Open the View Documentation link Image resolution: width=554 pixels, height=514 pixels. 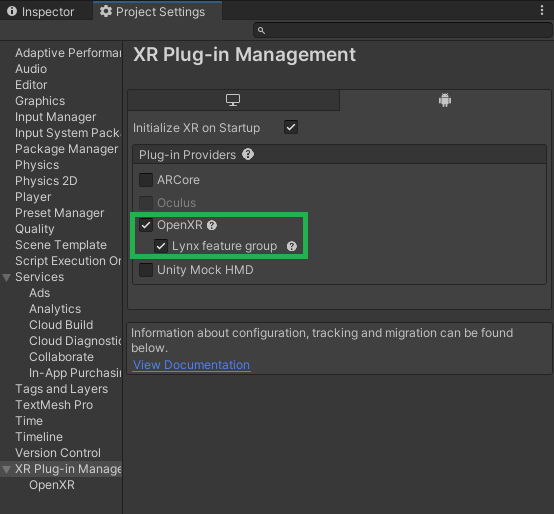191,365
